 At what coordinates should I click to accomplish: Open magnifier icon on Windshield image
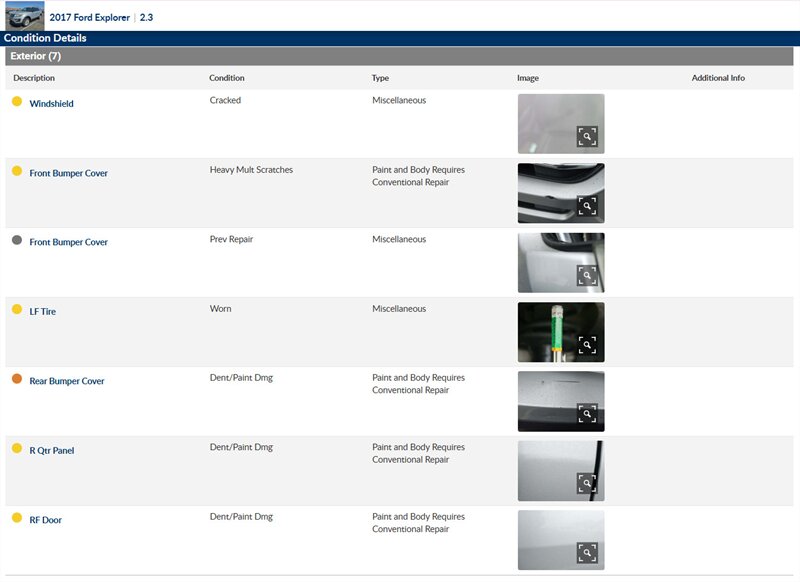coord(587,136)
